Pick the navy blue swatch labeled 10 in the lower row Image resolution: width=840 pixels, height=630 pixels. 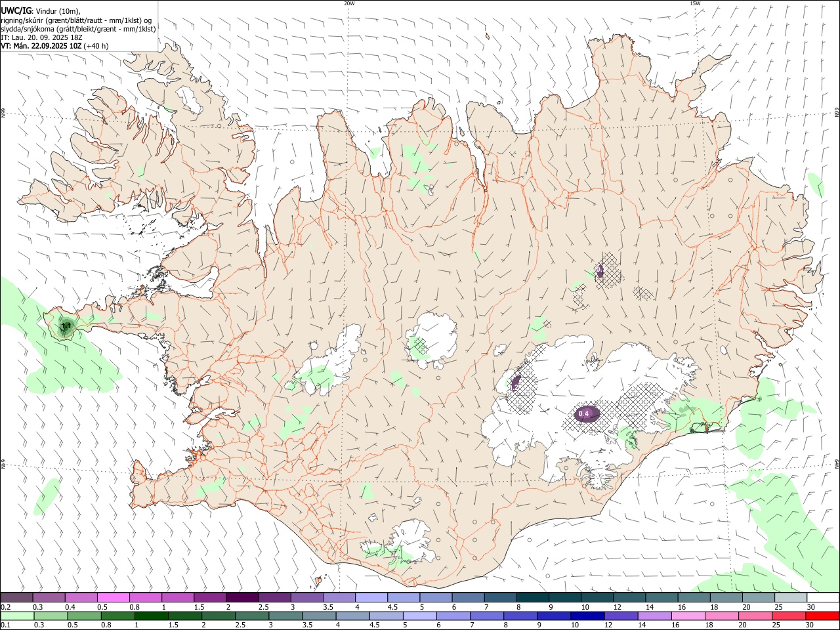587,616
